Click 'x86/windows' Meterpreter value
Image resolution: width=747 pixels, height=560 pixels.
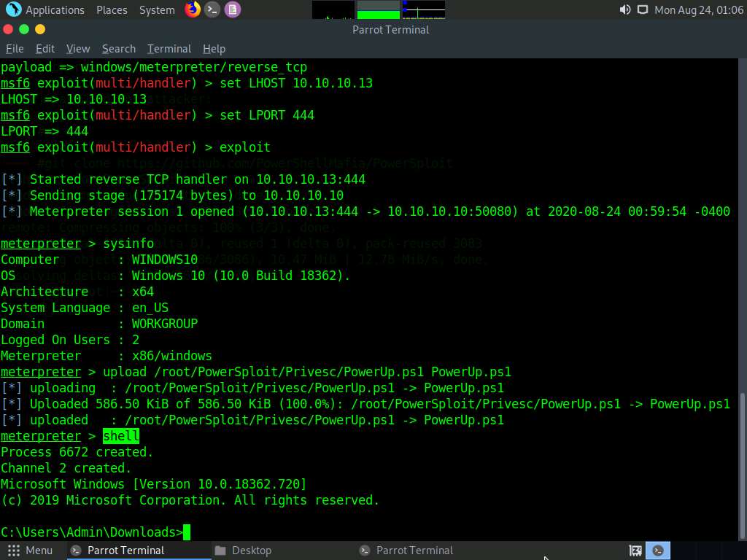tap(171, 356)
